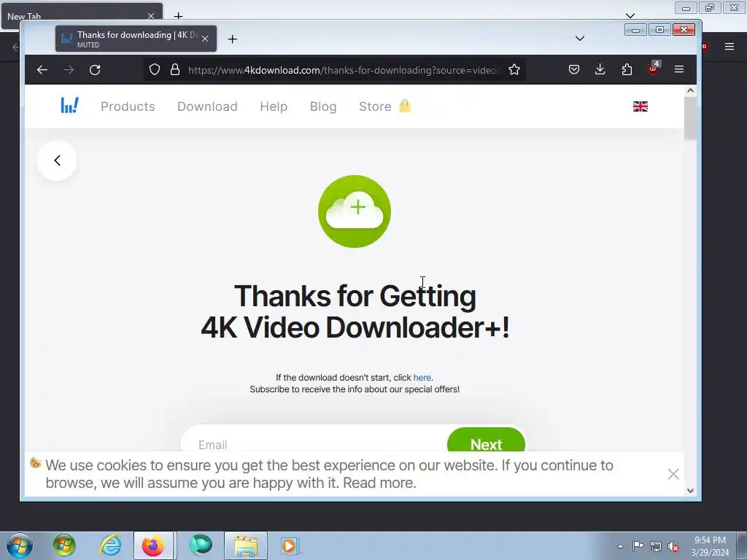Focus the Email input field
Screen dimensions: 747x560
pos(314,440)
